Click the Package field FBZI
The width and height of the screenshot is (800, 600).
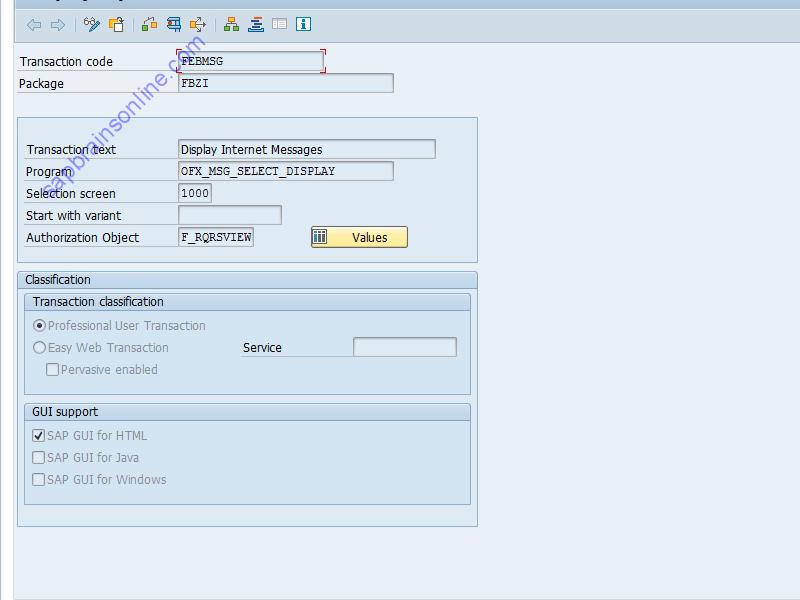coord(286,83)
